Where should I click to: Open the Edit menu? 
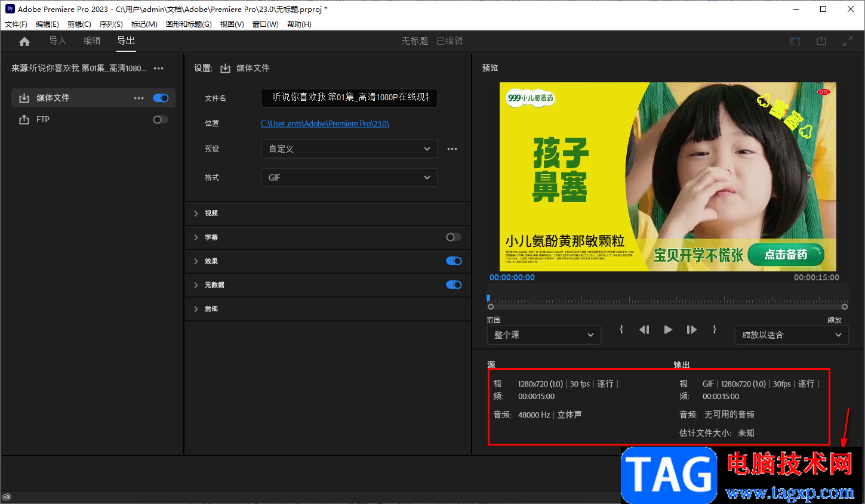coord(47,24)
